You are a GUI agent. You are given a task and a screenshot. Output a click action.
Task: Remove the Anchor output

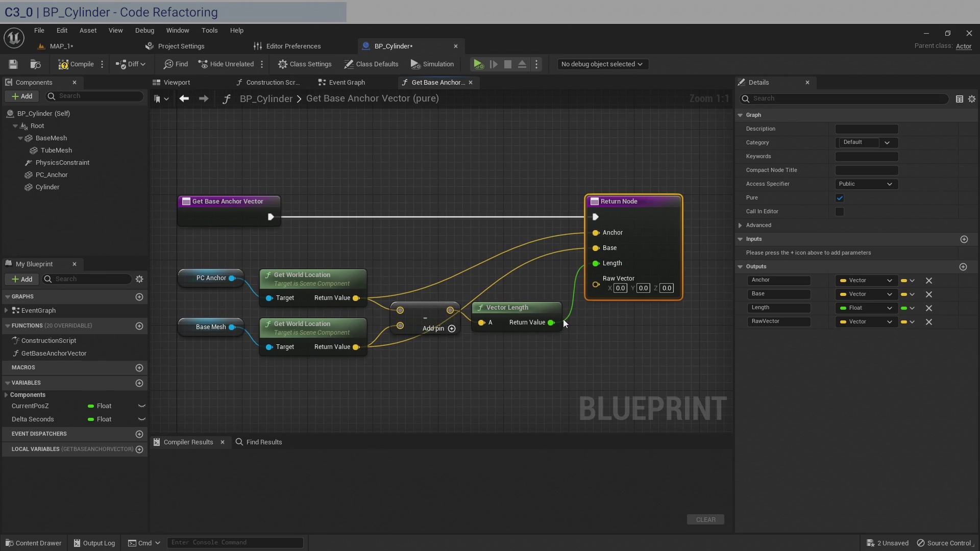[x=929, y=281]
